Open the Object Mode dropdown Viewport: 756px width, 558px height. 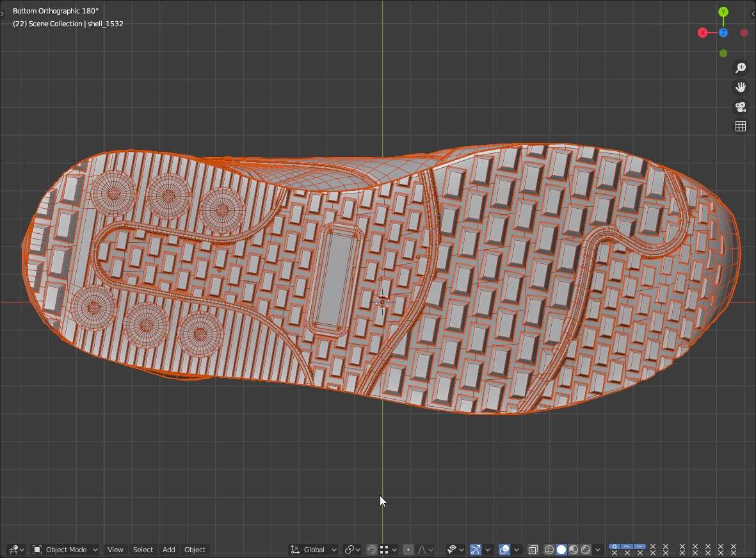pyautogui.click(x=65, y=550)
